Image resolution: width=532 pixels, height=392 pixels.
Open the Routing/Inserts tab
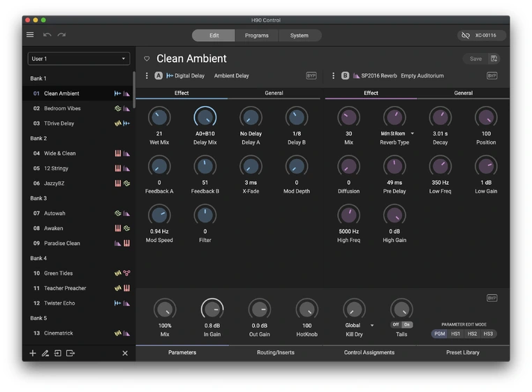(x=276, y=353)
